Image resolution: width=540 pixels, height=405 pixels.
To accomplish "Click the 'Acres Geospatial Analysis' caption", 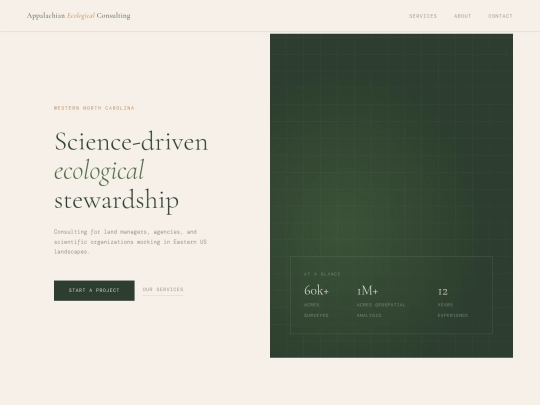I will [381, 310].
